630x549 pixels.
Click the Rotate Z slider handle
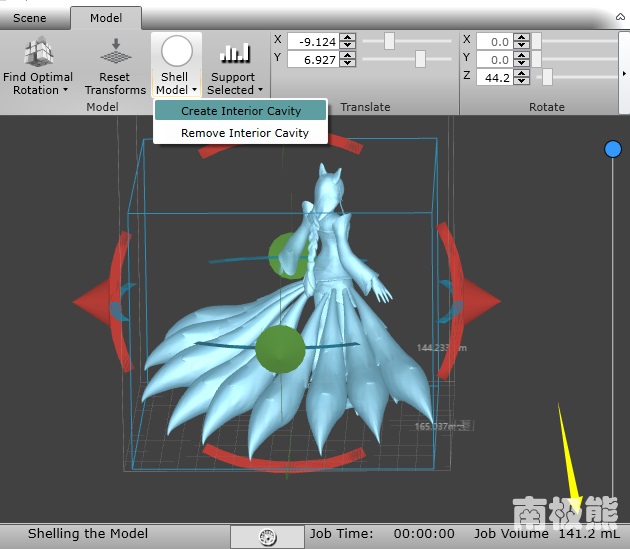[547, 77]
